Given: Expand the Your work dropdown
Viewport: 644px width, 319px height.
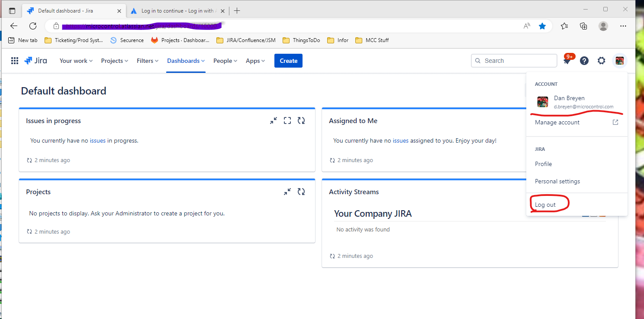Looking at the screenshot, I should pyautogui.click(x=76, y=61).
